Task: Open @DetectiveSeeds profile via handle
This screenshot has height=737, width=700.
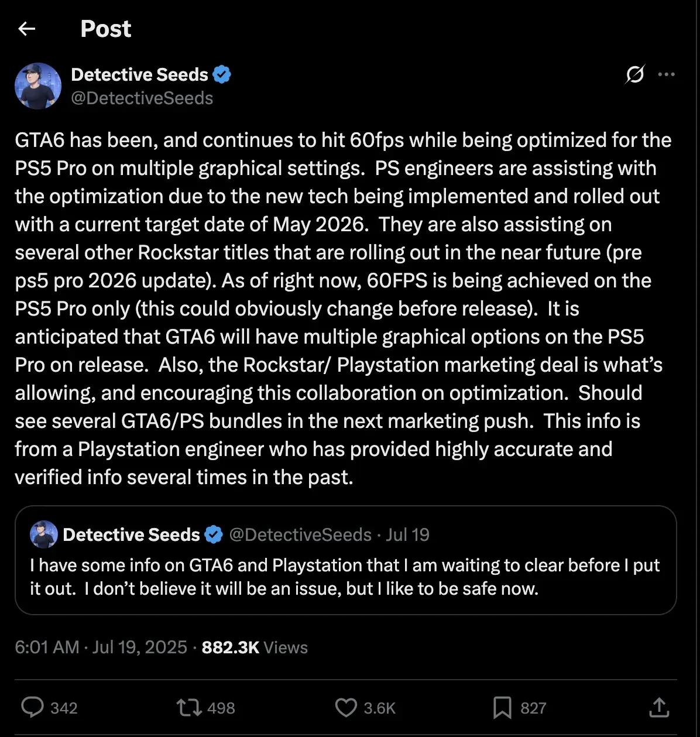Action: coord(142,98)
